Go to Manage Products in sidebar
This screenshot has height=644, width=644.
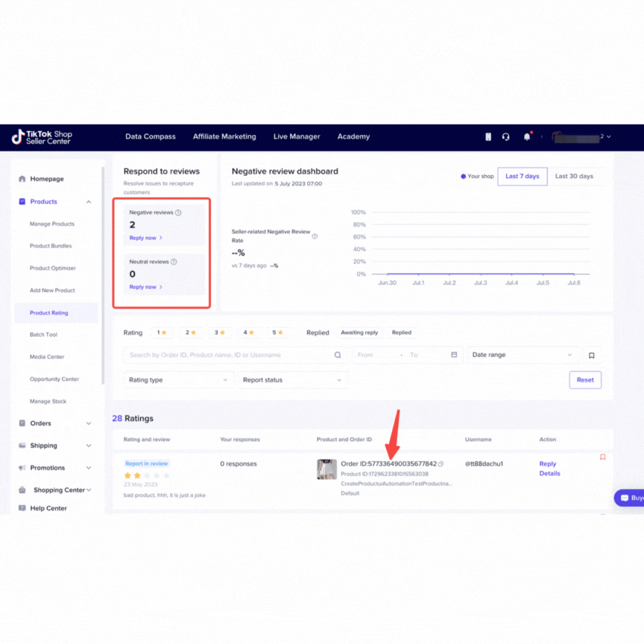point(51,224)
